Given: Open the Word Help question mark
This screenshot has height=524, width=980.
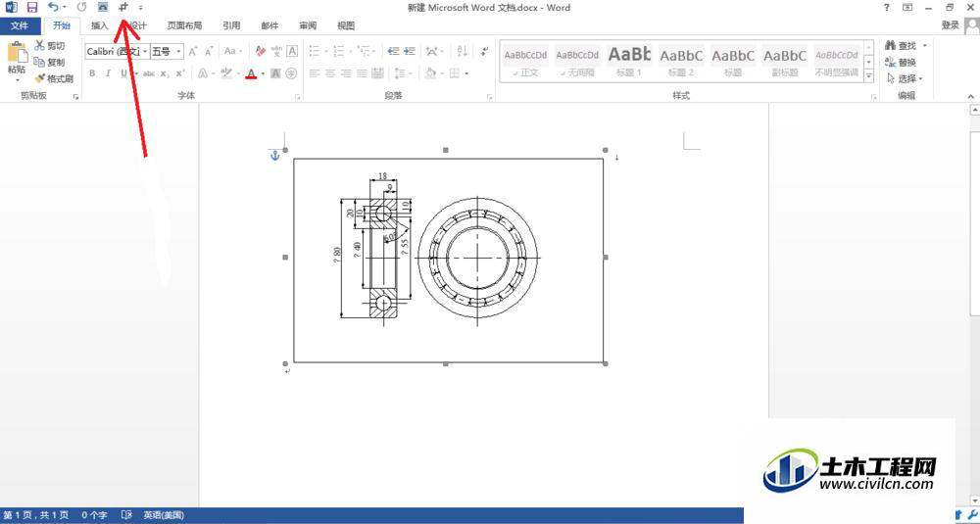Looking at the screenshot, I should (886, 8).
